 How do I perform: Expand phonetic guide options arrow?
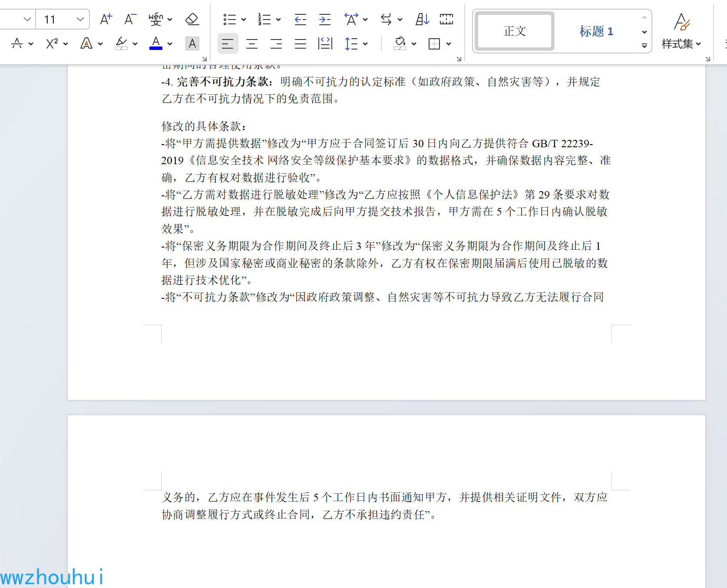tap(170, 20)
